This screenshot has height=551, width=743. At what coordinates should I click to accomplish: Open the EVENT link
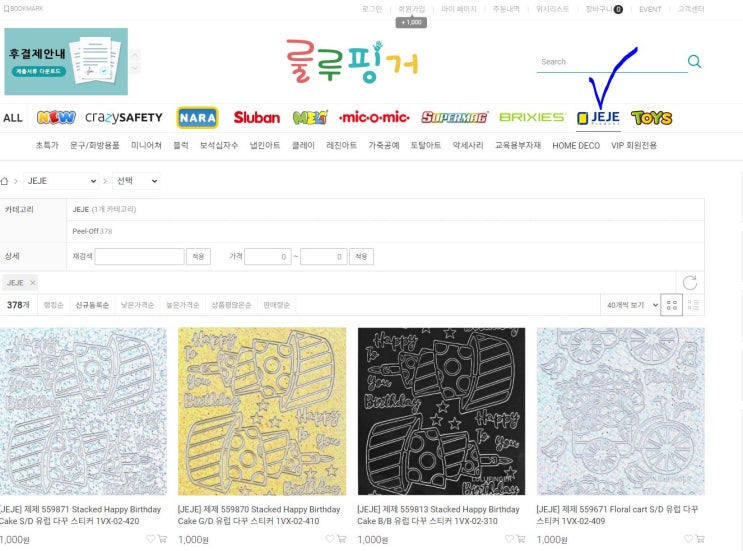650,9
